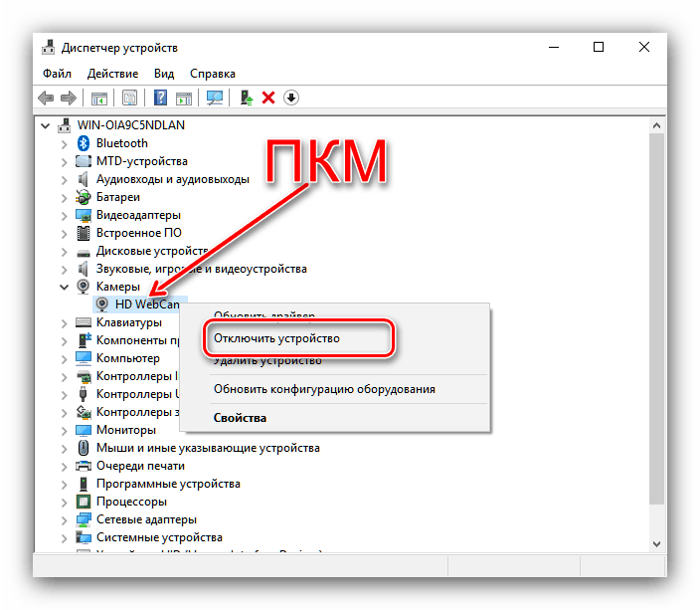
Task: Maximize the Диспетчер устройств window
Action: (x=599, y=47)
